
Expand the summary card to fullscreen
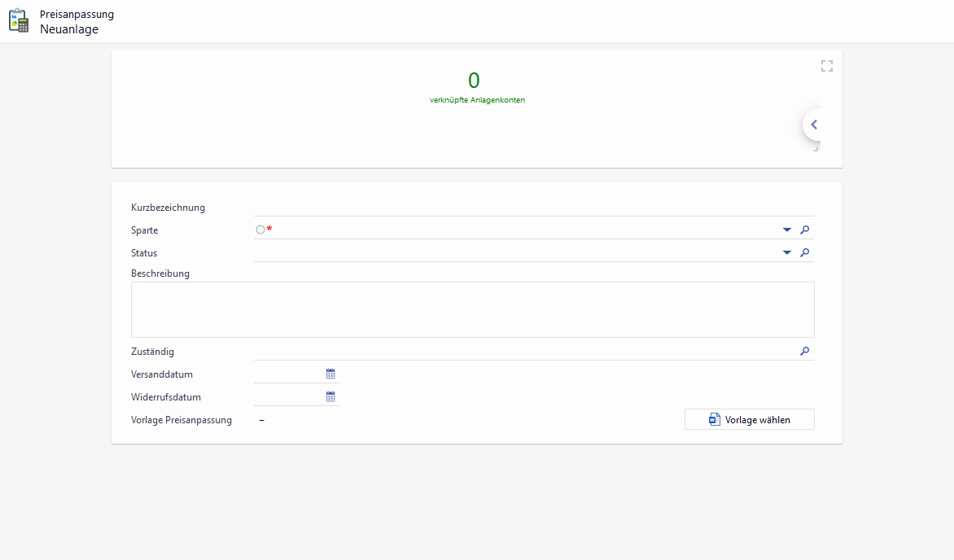(826, 66)
